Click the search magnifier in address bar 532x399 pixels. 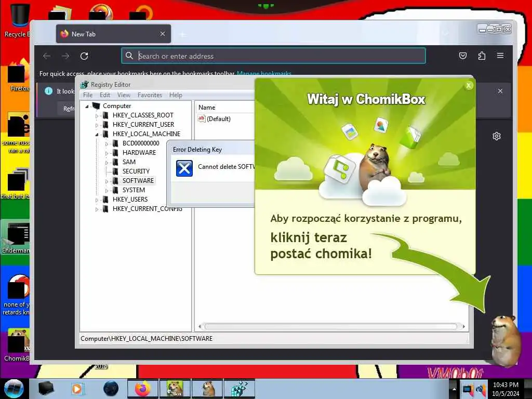point(129,56)
